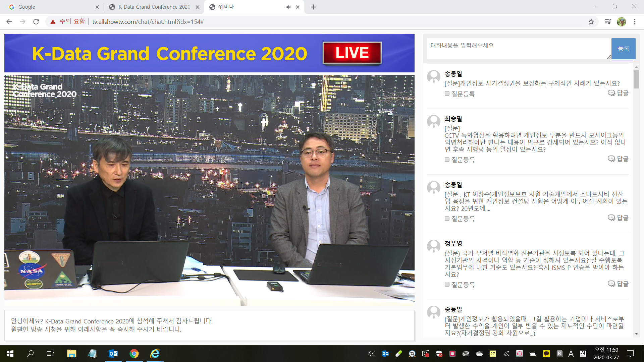The image size is (644, 362).
Task: Open File Explorer from taskbar
Action: [x=71, y=354]
